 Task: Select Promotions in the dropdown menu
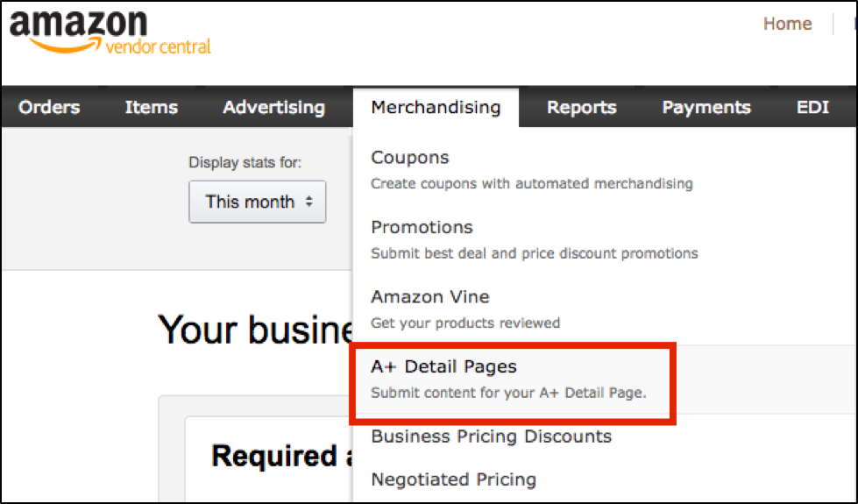[422, 227]
